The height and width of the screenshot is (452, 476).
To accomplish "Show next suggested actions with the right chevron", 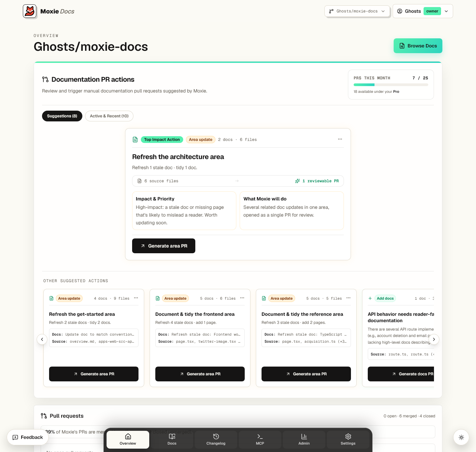I will tap(434, 339).
